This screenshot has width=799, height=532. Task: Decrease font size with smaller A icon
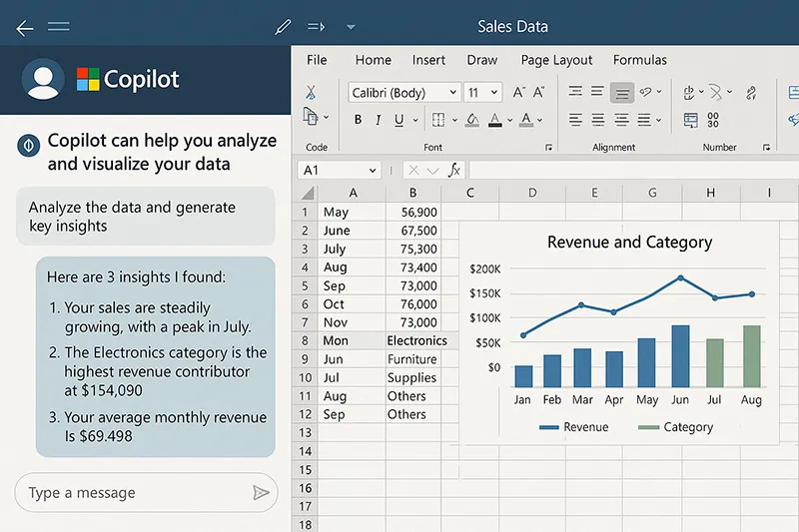pos(538,92)
